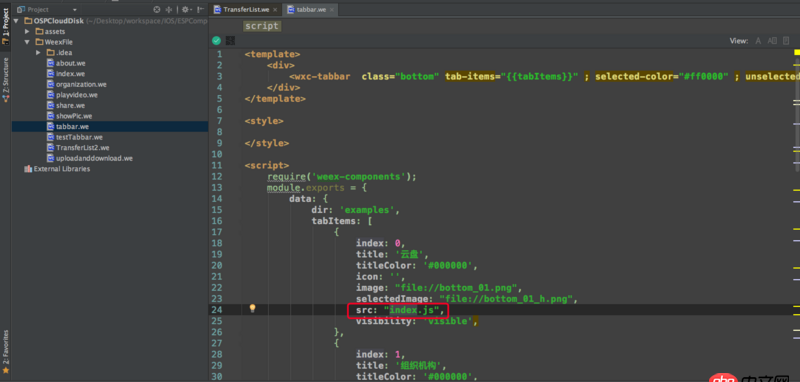800x382 pixels.
Task: Expand the assets folder arrow
Action: pos(27,32)
